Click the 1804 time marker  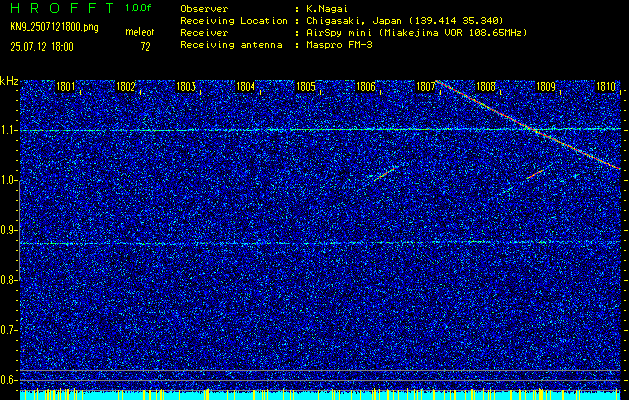coord(246,87)
